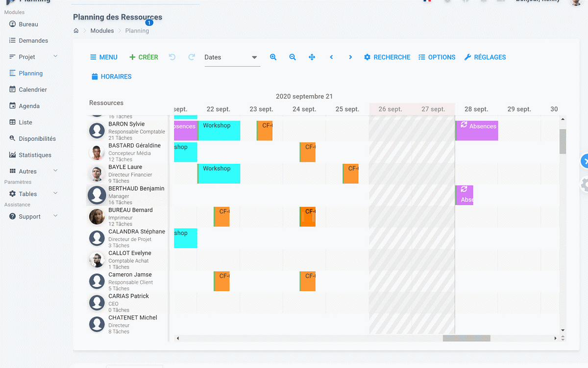Viewport: 588px width, 368px height.
Task: Select the Cameron Jamse resource
Action: coord(128,282)
